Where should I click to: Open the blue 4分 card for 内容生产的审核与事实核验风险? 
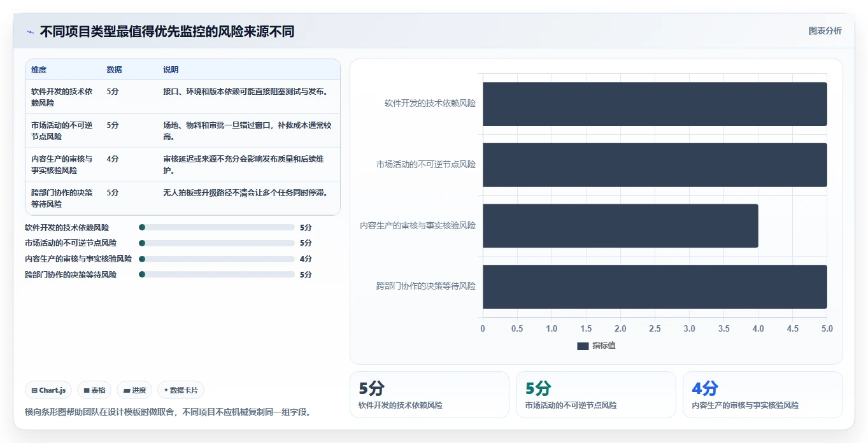click(762, 395)
